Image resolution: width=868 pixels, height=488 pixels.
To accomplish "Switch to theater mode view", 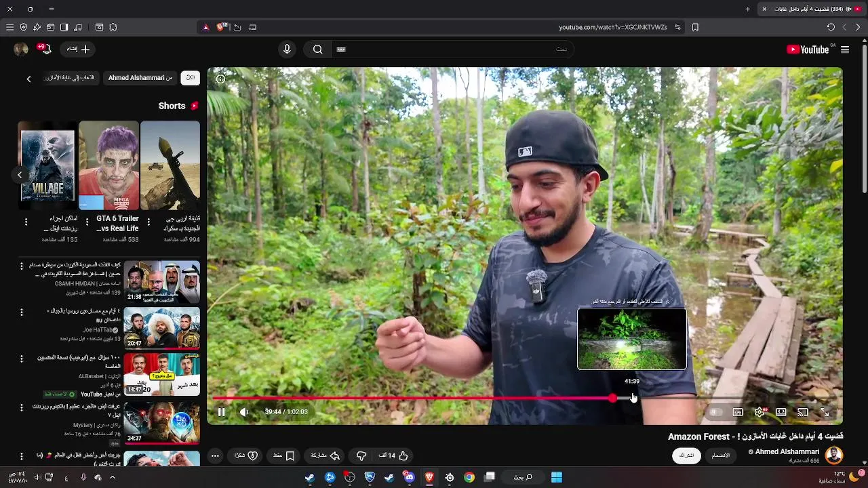I will click(x=781, y=412).
